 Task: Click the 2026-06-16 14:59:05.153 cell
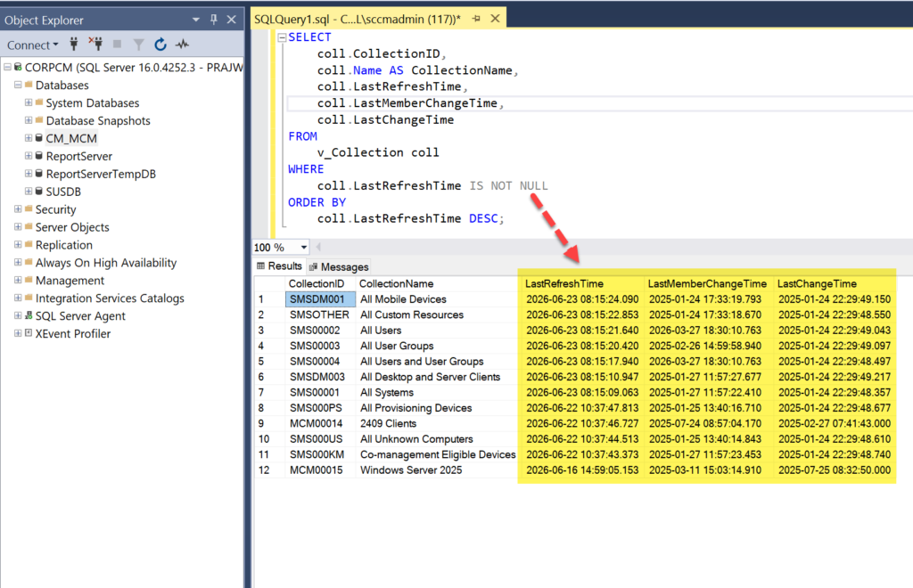[582, 470]
